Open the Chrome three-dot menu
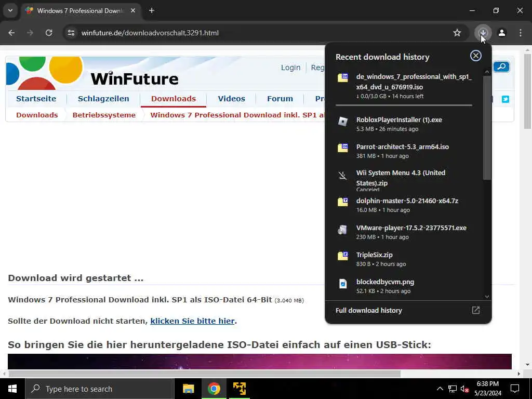The height and width of the screenshot is (399, 532). (x=521, y=33)
